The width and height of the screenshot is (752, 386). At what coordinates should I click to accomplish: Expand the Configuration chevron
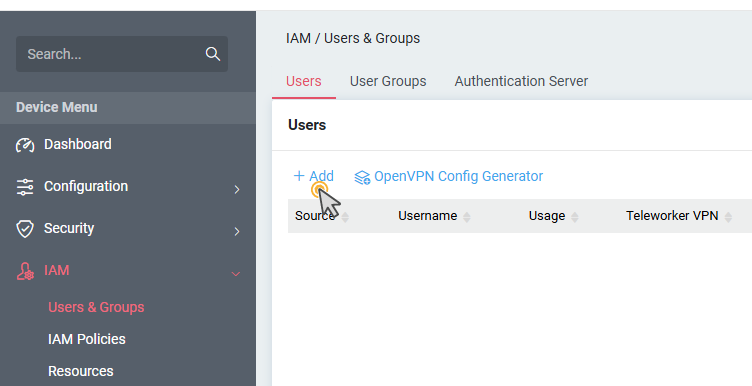pyautogui.click(x=236, y=189)
